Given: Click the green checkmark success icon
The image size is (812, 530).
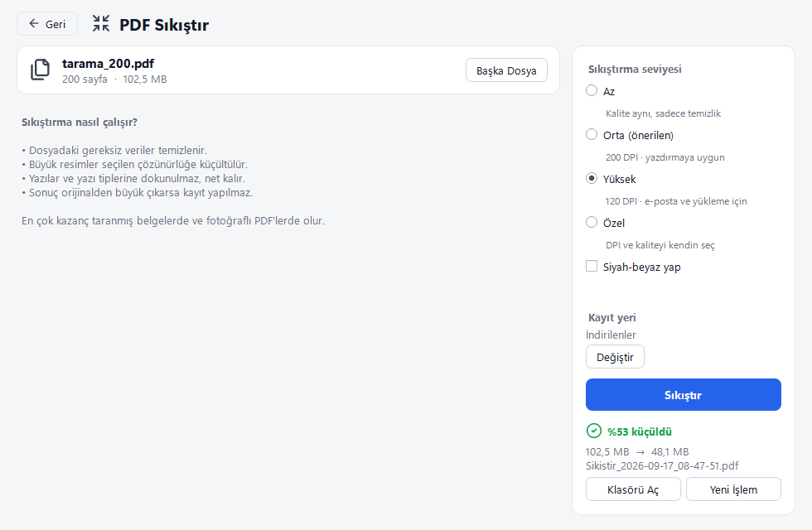Looking at the screenshot, I should point(593,431).
